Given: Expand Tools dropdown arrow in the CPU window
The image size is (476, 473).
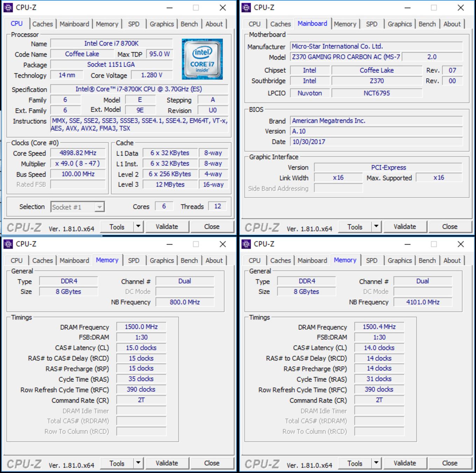Looking at the screenshot, I should pyautogui.click(x=138, y=227).
